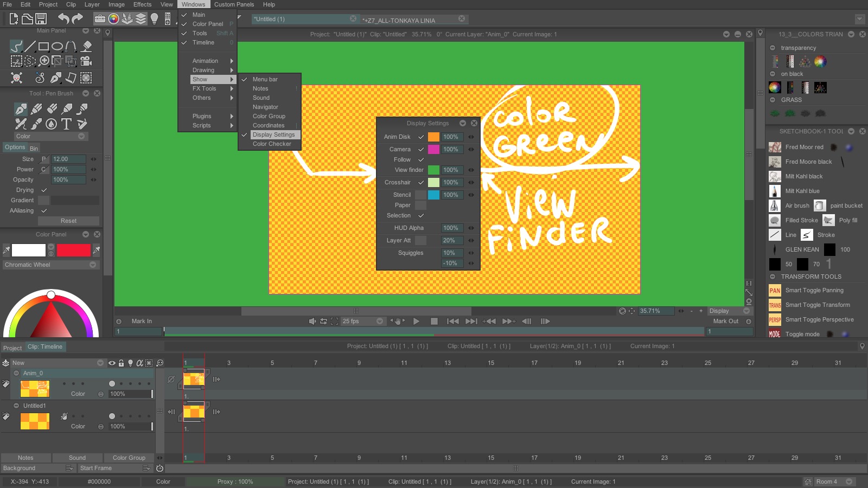Uncheck the Anim Disk checkbox
The image size is (868, 488).
click(x=420, y=137)
